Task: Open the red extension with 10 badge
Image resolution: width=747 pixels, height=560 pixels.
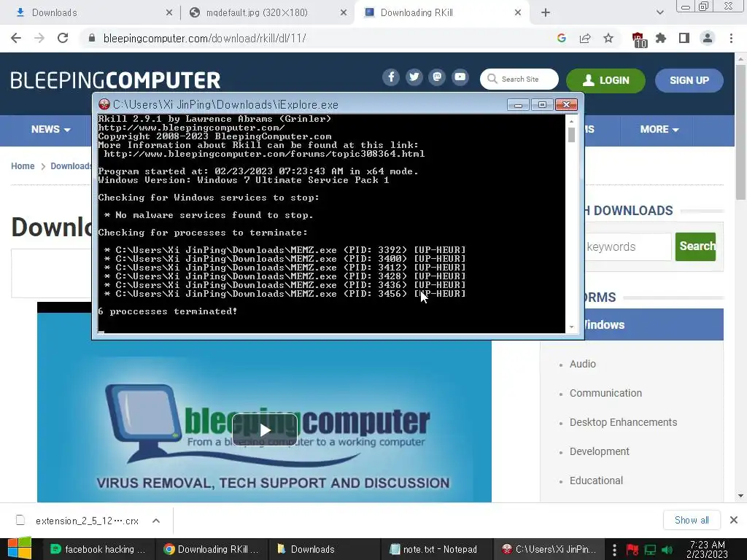Action: tap(638, 39)
